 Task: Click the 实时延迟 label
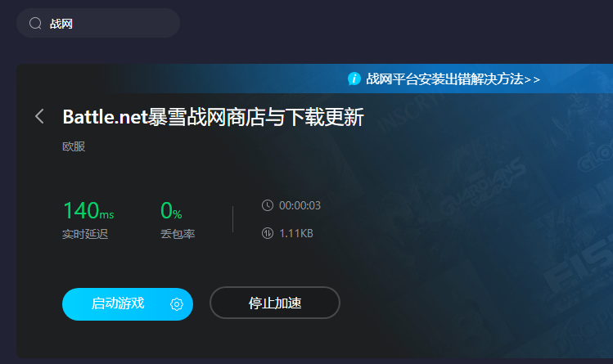coord(85,234)
